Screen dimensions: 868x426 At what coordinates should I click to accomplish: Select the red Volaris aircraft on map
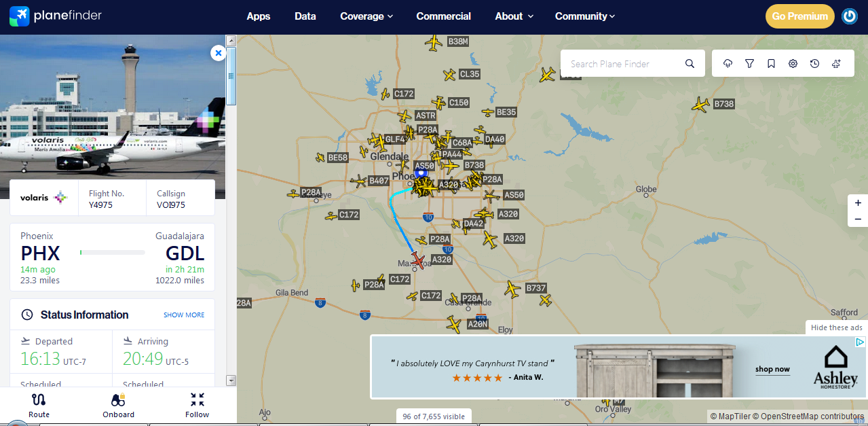tap(419, 260)
